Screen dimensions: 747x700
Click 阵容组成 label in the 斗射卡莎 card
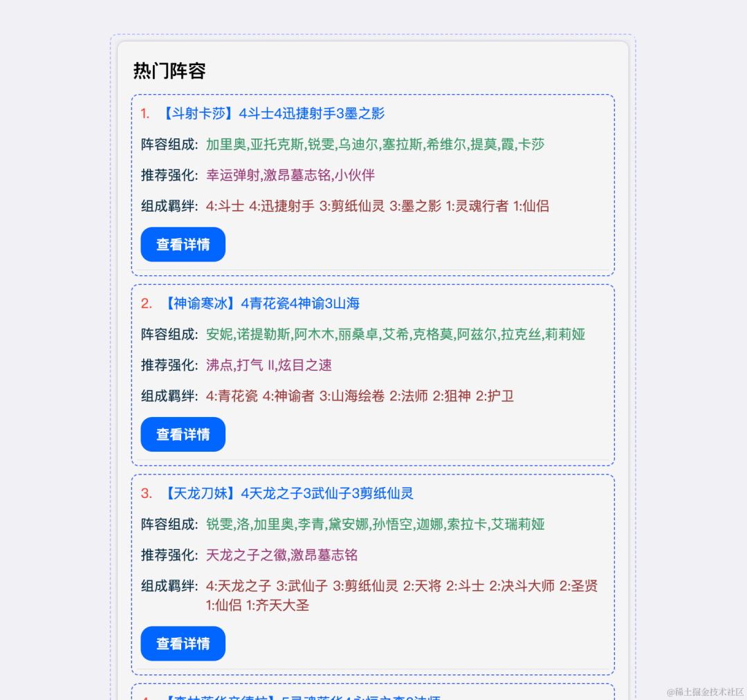pyautogui.click(x=169, y=145)
